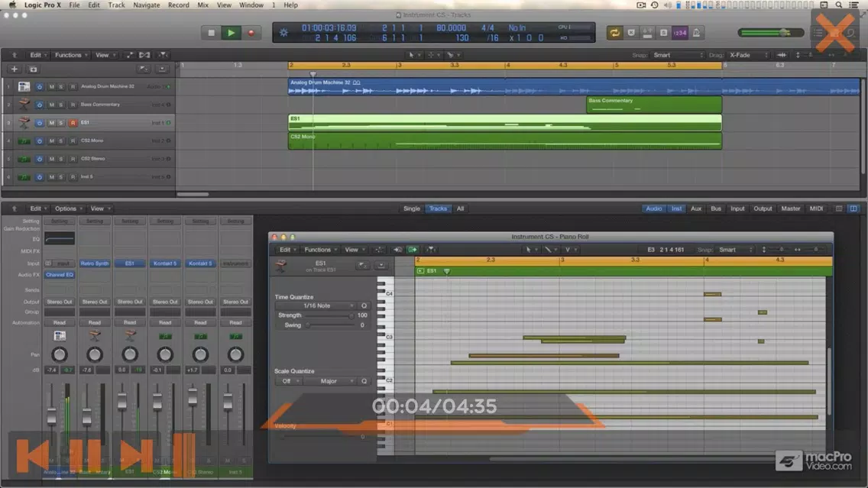
Task: Toggle Audio channel strip filter
Action: click(x=654, y=208)
